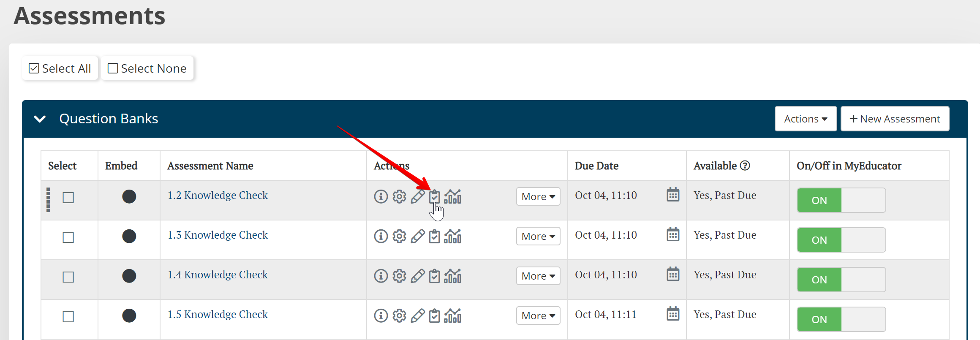Click the Embed column header
The width and height of the screenshot is (980, 340).
pos(121,166)
